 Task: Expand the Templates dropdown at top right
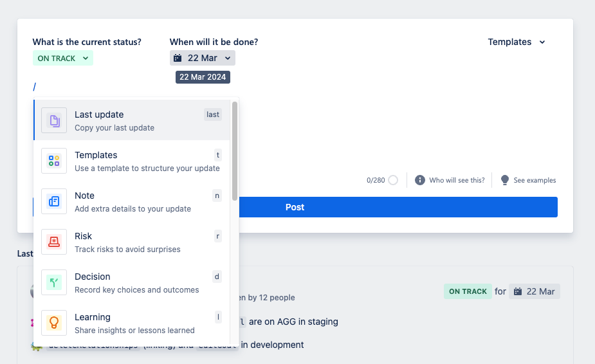(517, 42)
